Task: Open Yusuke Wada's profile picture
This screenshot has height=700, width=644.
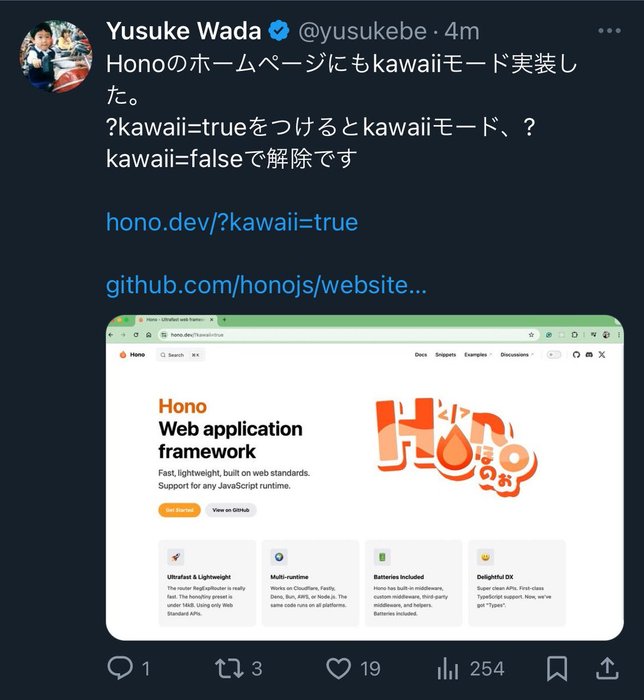Action: (x=56, y=56)
